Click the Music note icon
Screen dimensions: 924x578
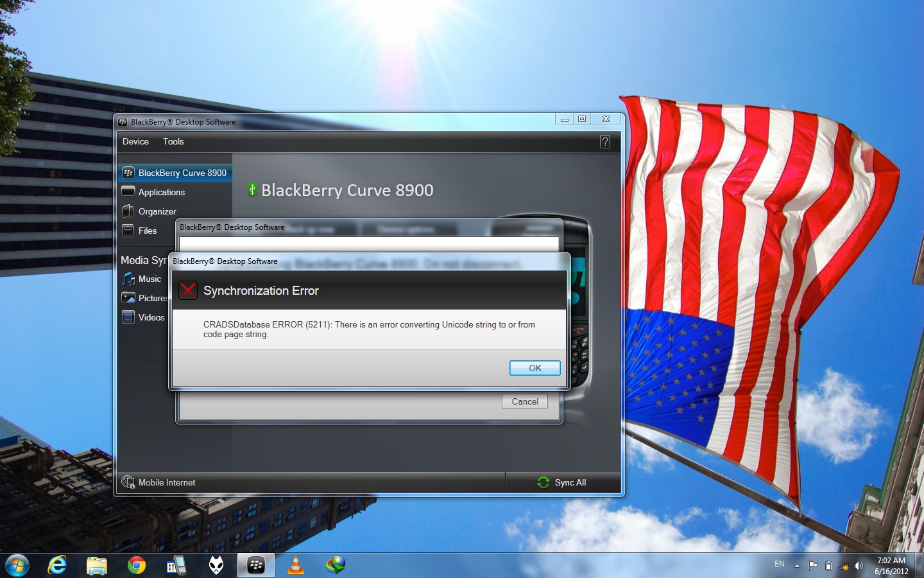tap(128, 279)
